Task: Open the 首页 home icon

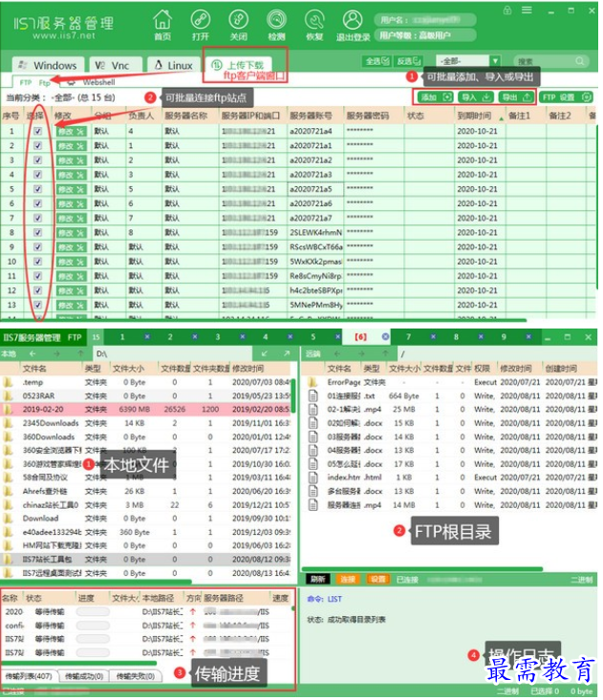Action: coord(162,25)
